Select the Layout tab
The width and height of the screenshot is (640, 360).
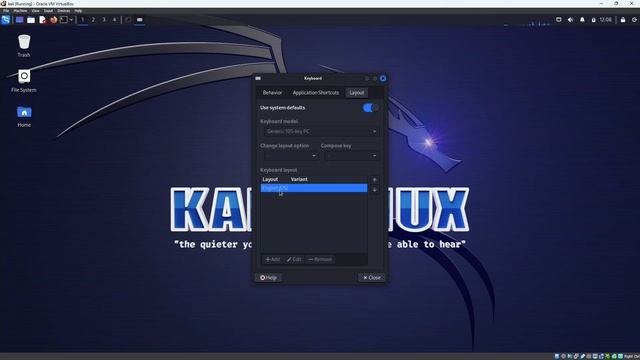click(356, 93)
